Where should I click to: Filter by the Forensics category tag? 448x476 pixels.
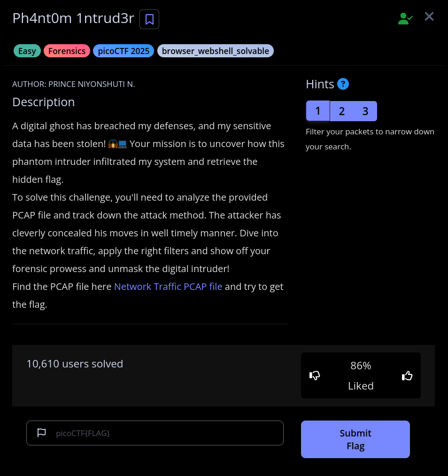pos(67,51)
